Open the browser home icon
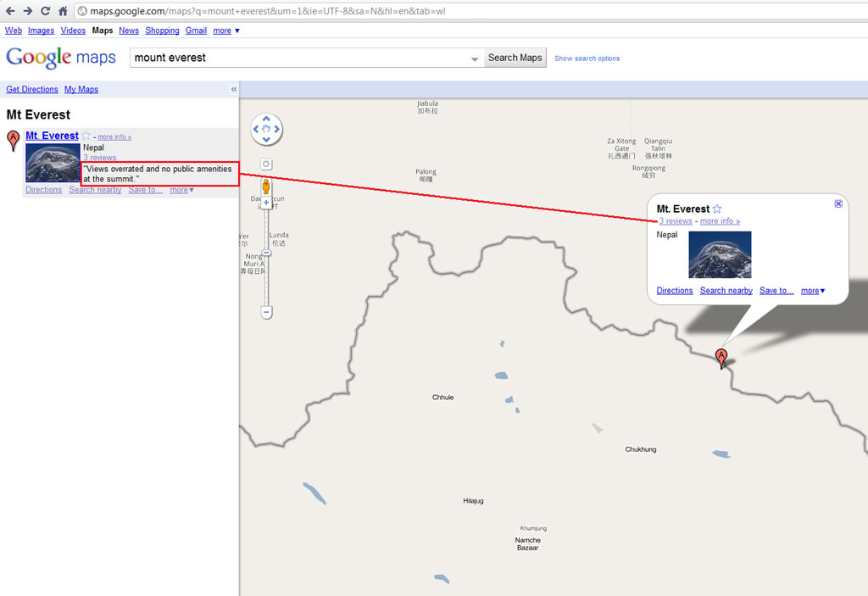The image size is (868, 596). 63,11
